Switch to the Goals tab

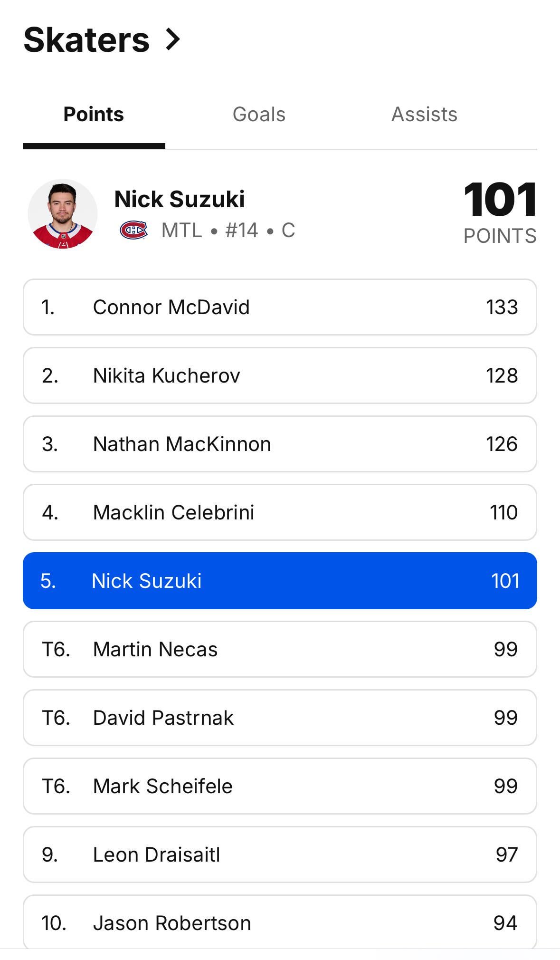[259, 115]
